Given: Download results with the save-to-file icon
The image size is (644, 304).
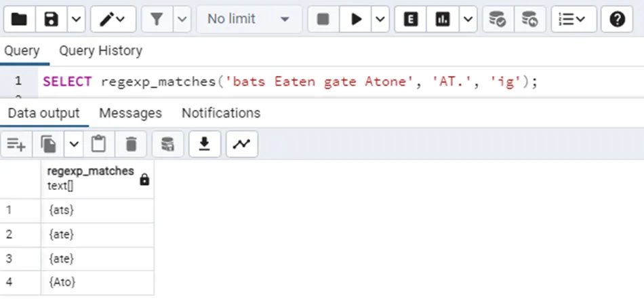Looking at the screenshot, I should [204, 144].
